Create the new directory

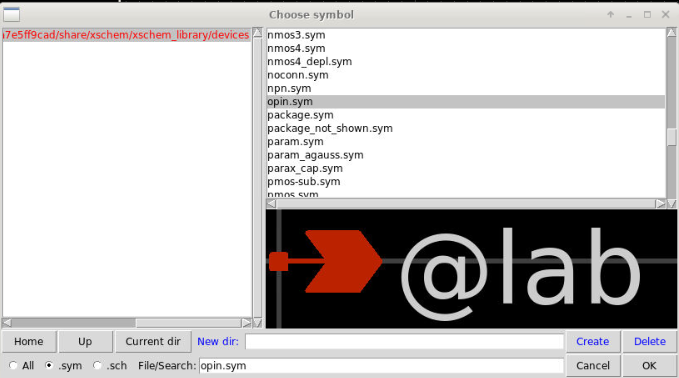pyautogui.click(x=593, y=342)
